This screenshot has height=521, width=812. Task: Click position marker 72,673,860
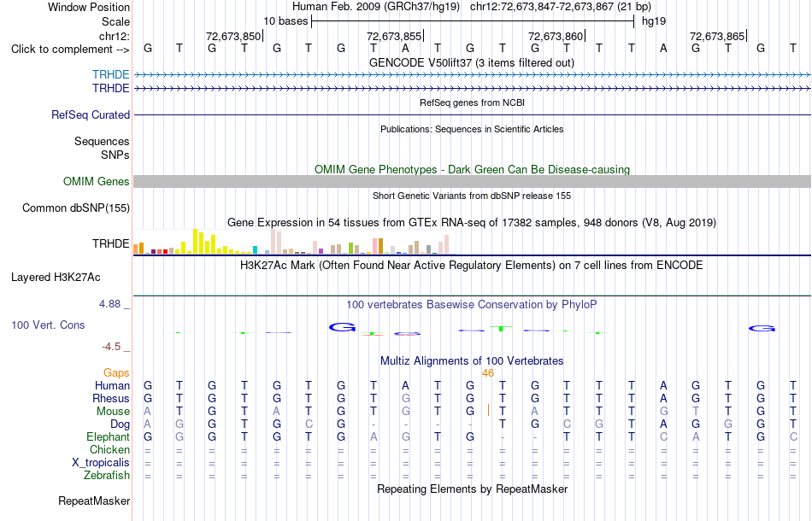(x=556, y=36)
